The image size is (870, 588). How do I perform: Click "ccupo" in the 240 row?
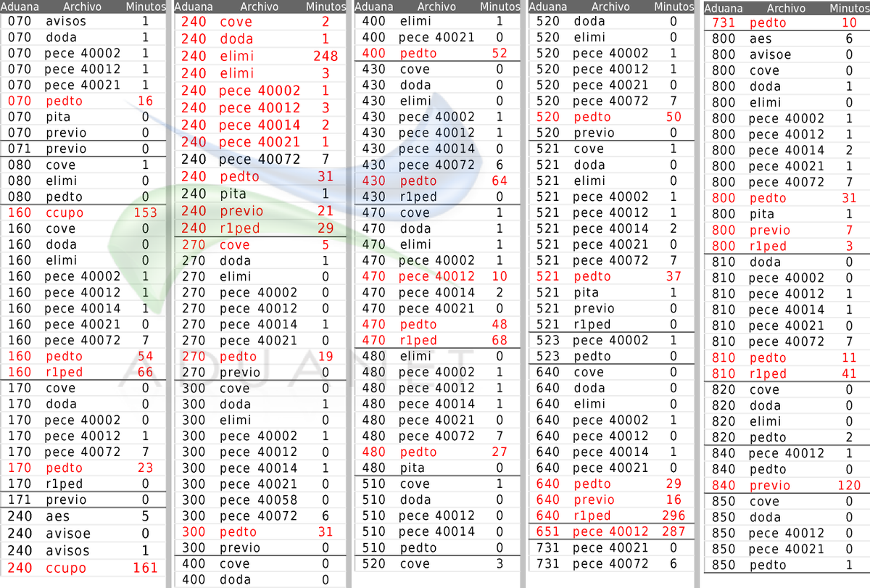tap(65, 568)
